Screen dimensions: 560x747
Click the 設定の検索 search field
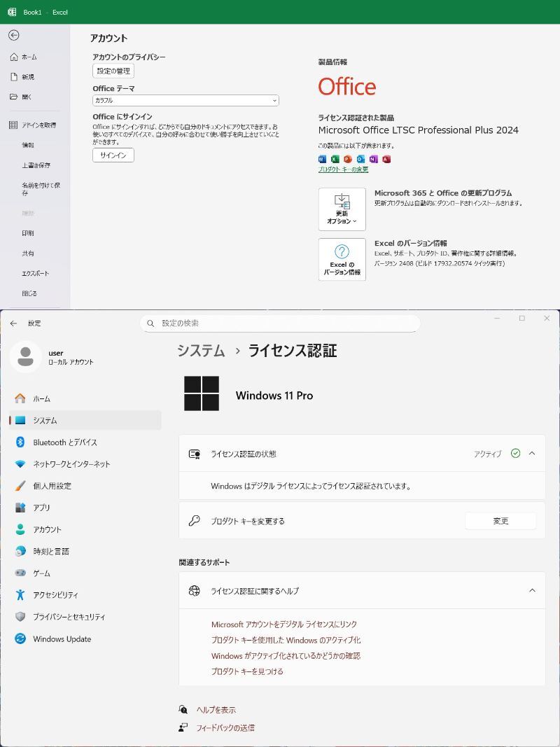coord(280,323)
